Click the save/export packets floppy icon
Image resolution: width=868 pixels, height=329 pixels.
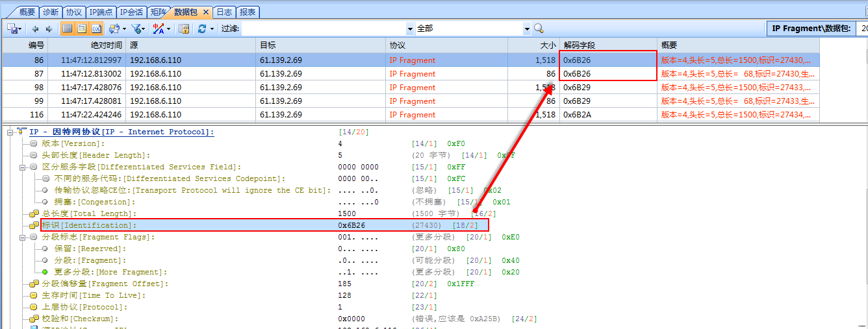click(x=12, y=29)
